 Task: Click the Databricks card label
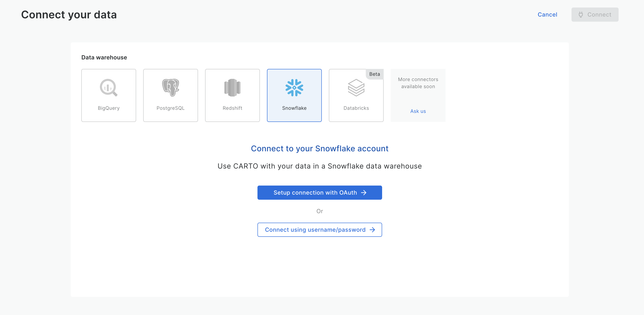[356, 108]
